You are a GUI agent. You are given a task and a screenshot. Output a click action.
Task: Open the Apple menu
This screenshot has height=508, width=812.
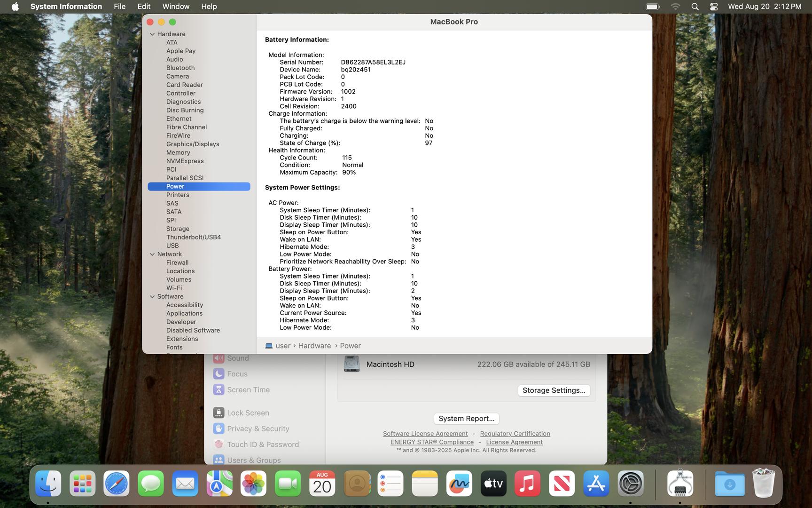pyautogui.click(x=15, y=7)
